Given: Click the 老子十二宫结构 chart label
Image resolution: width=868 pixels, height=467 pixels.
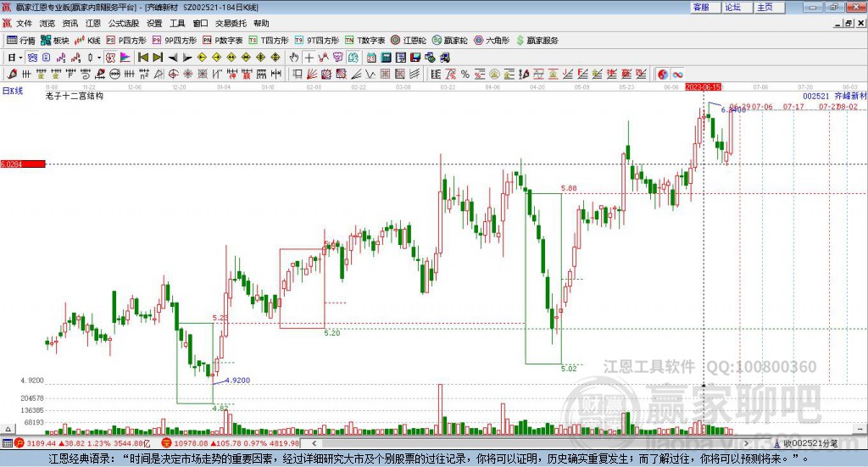Looking at the screenshot, I should click(75, 96).
